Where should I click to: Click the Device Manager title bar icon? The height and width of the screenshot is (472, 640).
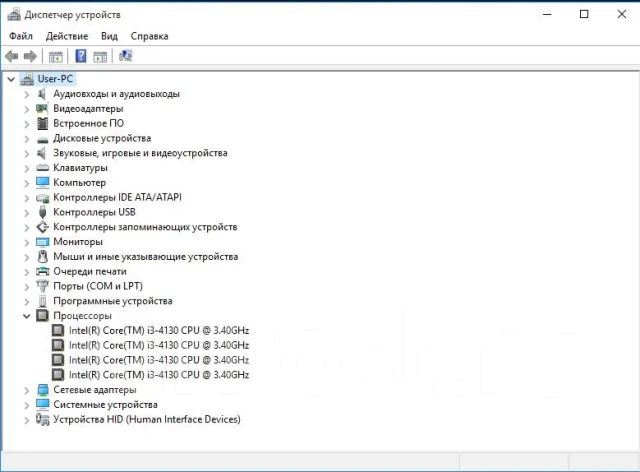(14, 15)
